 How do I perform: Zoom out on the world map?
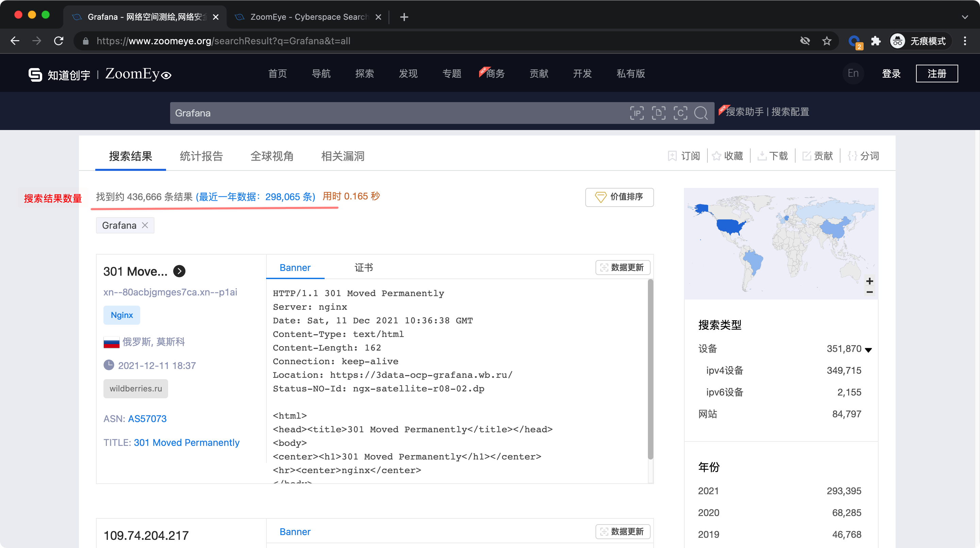point(869,292)
